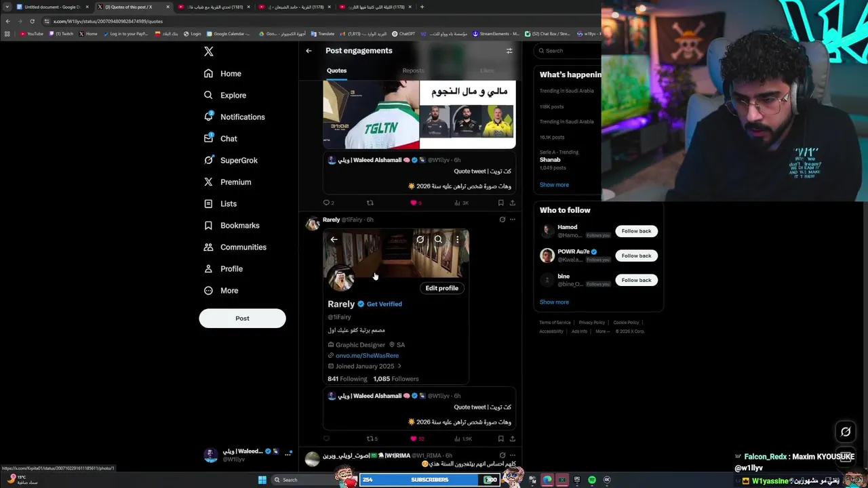Bookmark the first quote post

500,203
